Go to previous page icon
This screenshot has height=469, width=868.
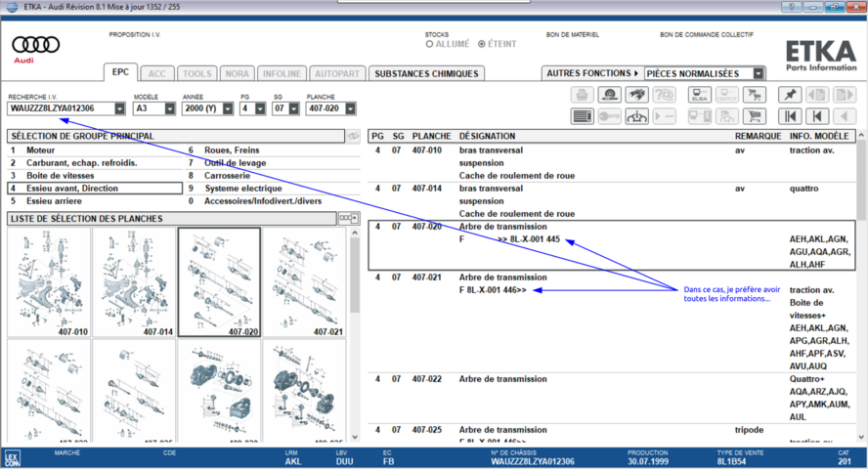[817, 95]
